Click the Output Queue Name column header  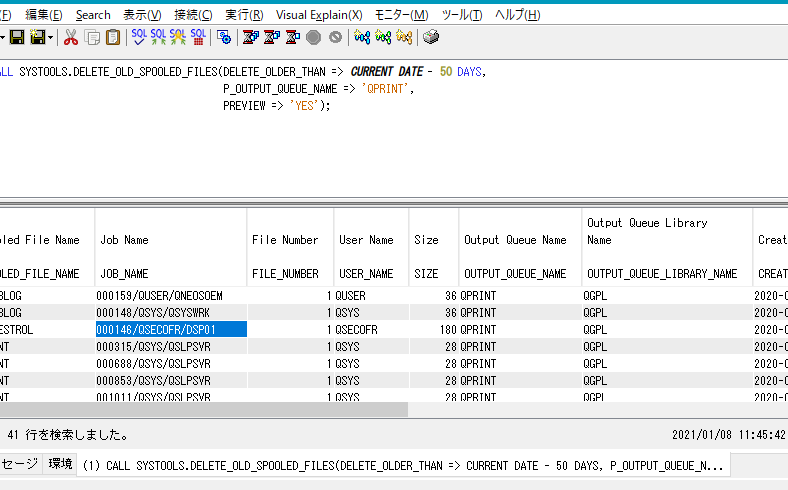[515, 240]
